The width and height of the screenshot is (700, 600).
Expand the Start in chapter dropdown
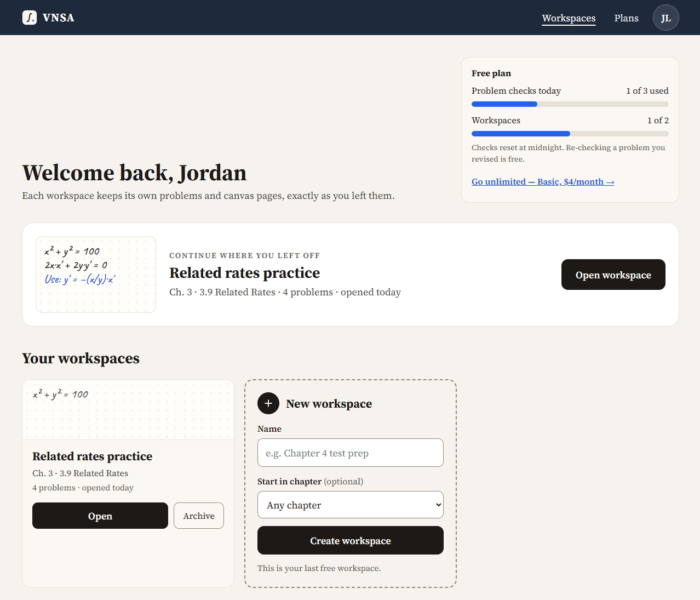(x=351, y=505)
